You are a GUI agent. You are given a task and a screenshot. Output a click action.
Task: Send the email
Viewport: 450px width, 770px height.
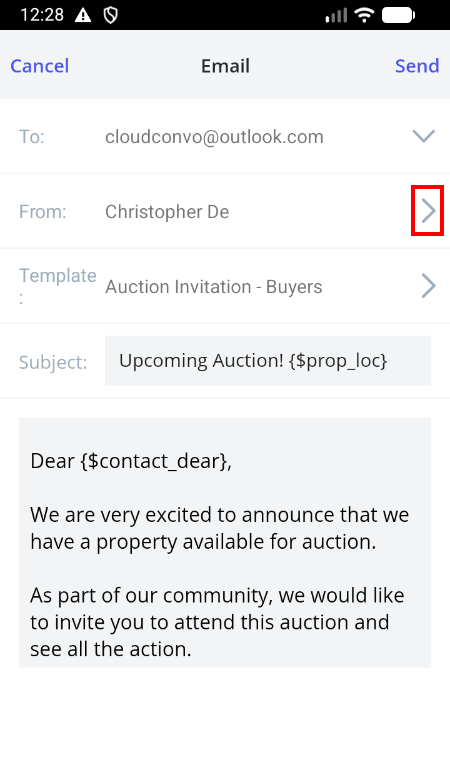coord(417,66)
